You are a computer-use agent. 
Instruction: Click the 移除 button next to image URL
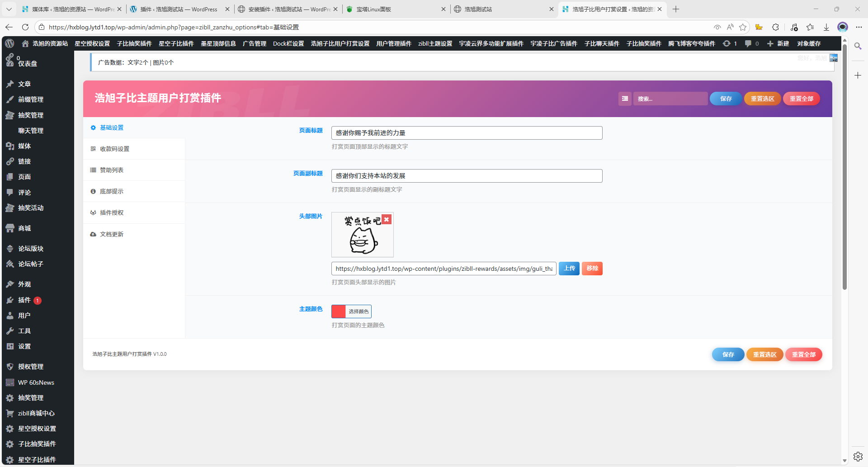pos(592,269)
